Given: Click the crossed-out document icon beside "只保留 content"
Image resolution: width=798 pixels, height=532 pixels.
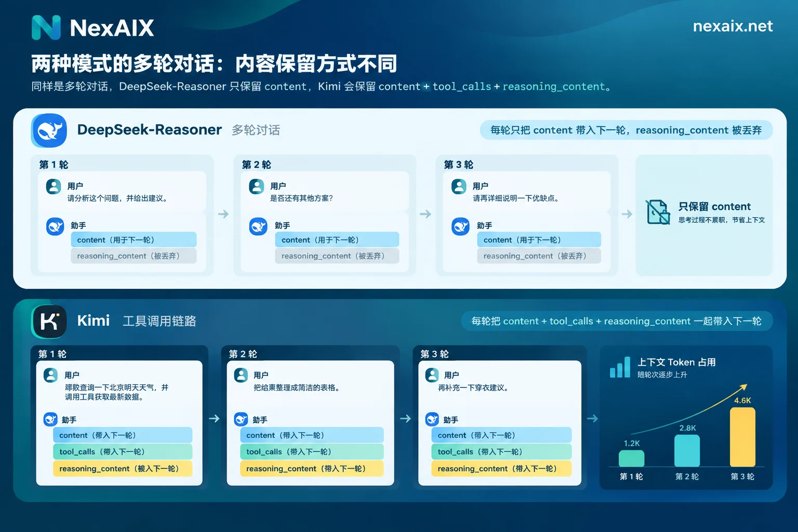Looking at the screenshot, I should (658, 212).
